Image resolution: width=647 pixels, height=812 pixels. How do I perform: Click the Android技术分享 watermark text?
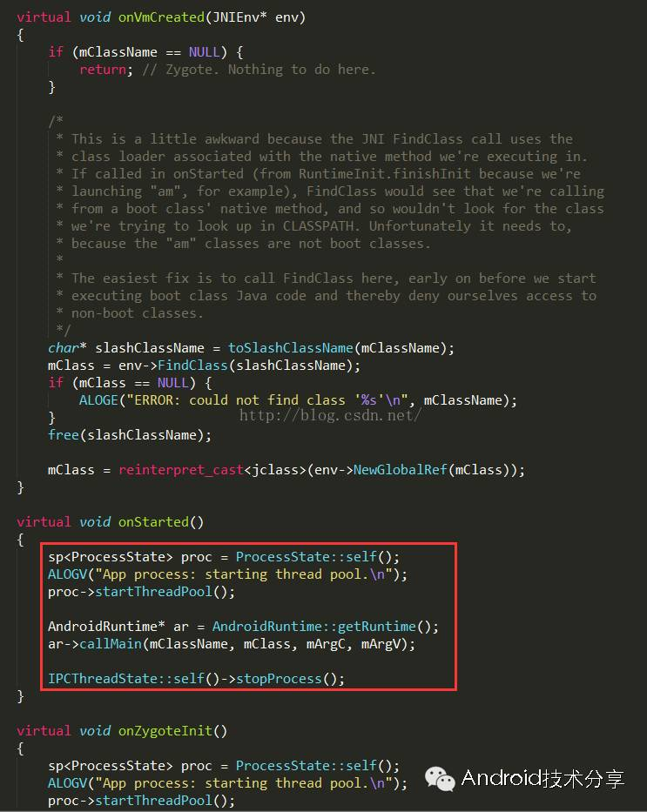coord(543,779)
